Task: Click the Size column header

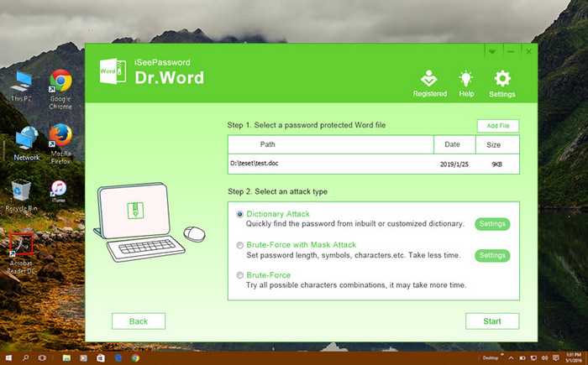Action: click(497, 144)
